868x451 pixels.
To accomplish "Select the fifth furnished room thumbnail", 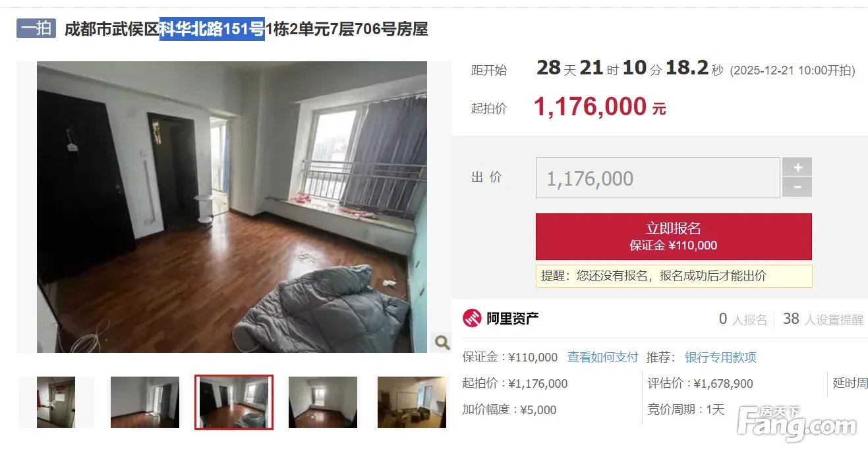I will 412,402.
